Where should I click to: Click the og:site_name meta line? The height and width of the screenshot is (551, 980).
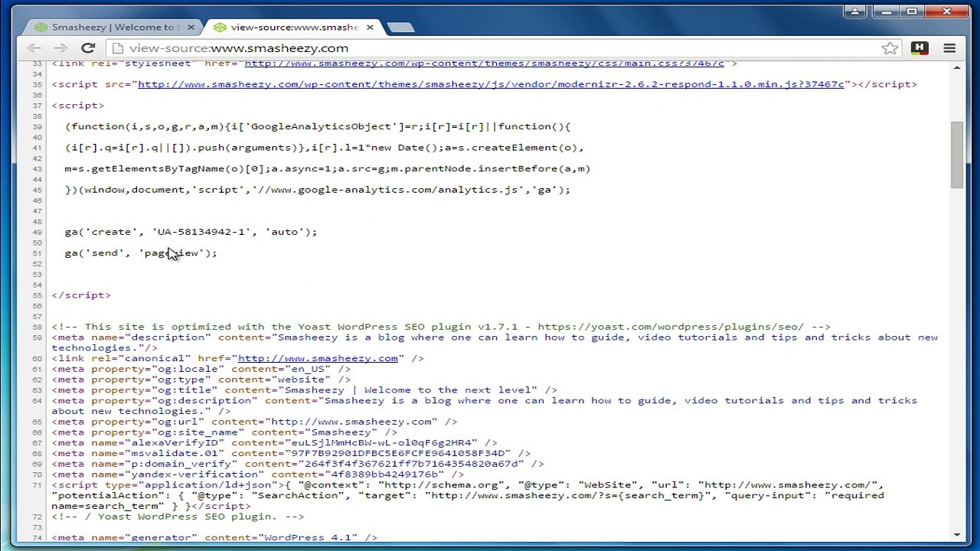click(x=224, y=432)
